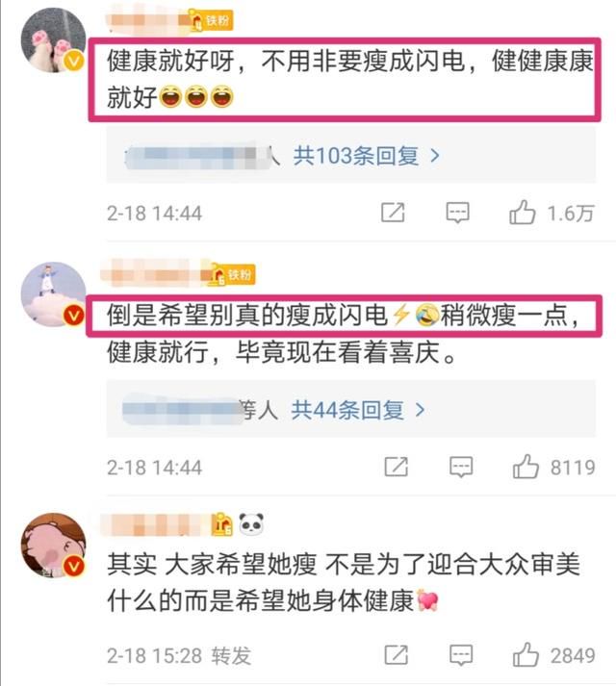Tap the panda emoji badge beside the username
This screenshot has height=686, width=616.
251,524
